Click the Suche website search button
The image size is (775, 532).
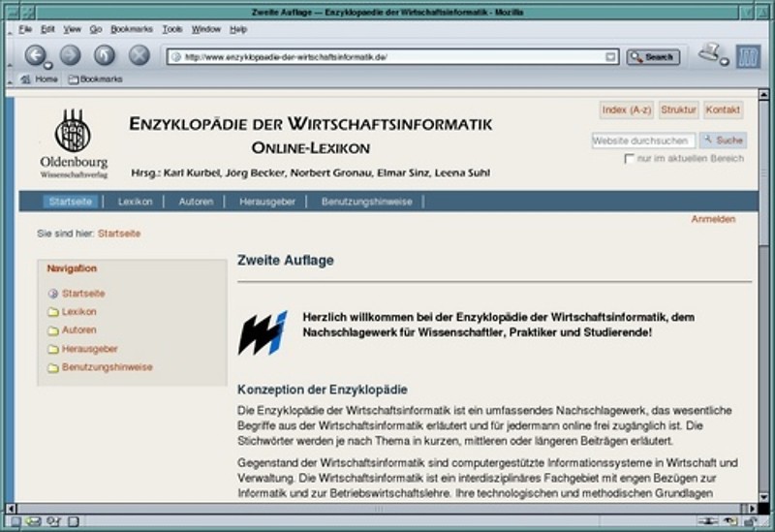tap(723, 141)
